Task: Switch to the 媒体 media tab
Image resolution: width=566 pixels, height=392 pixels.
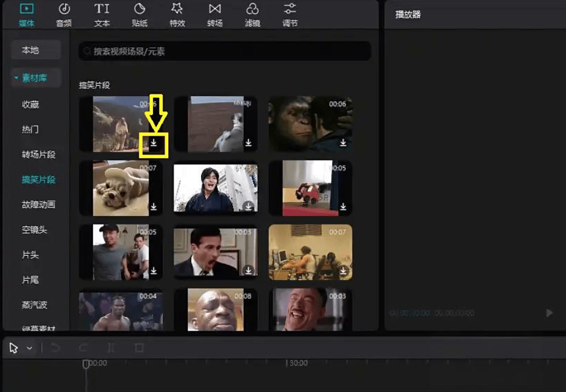Action: pos(26,13)
